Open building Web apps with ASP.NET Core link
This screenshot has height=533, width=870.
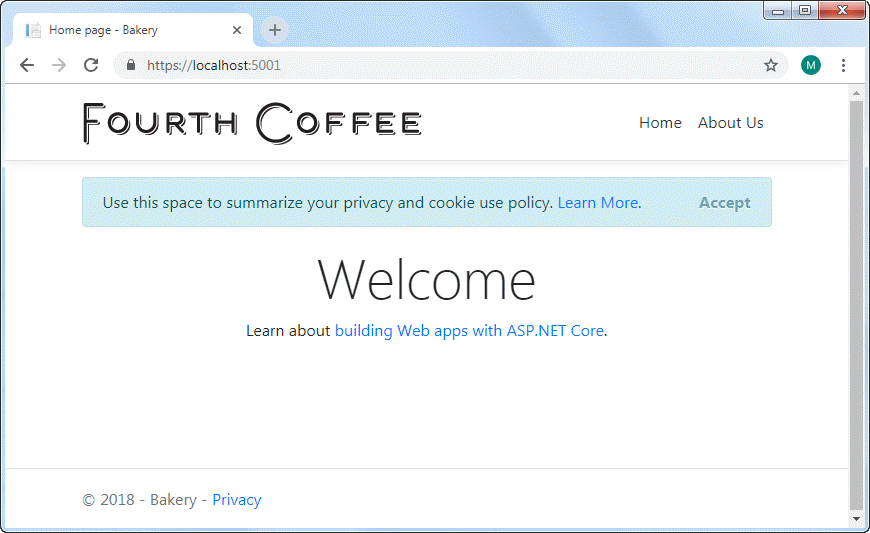click(469, 331)
